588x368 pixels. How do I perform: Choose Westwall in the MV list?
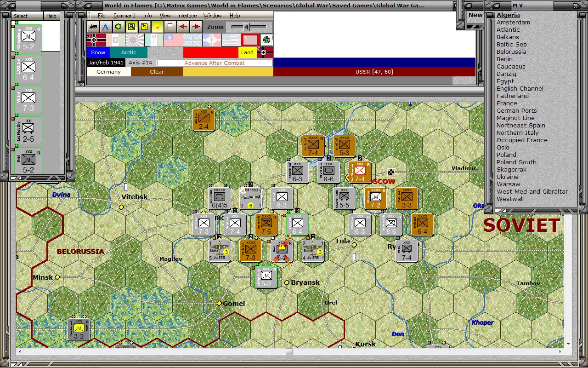(510, 199)
